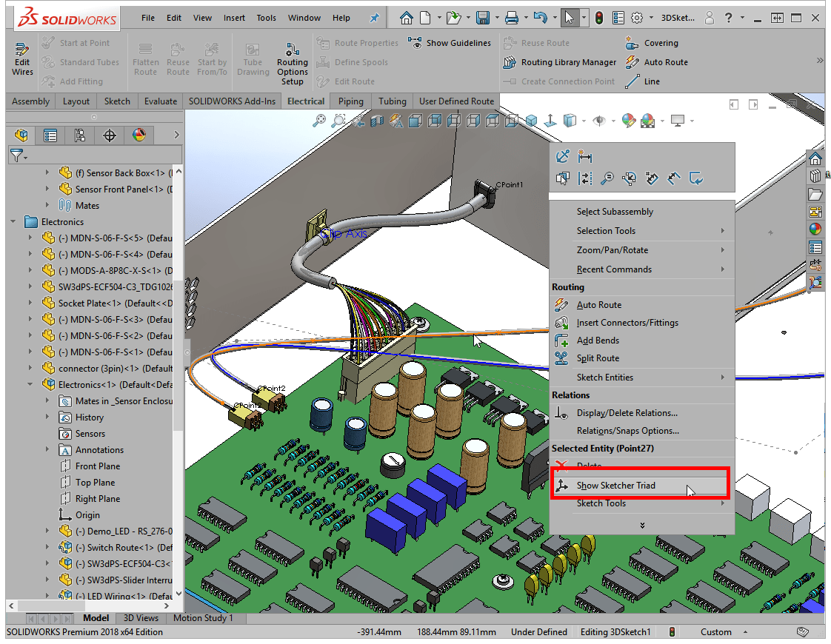Click the Smart Dimension context toolbar icon
Screen dimensions: 831x644
point(585,157)
